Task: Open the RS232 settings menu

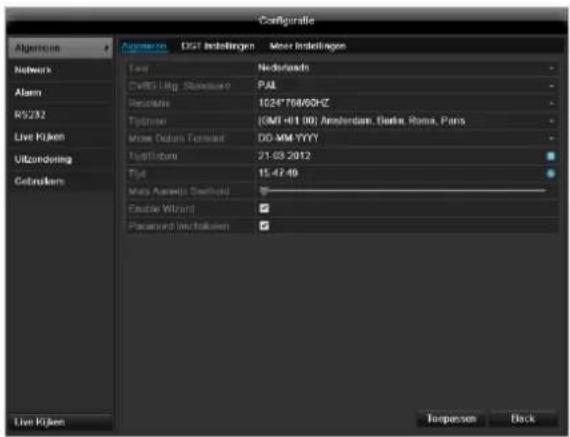Action: tap(60, 115)
